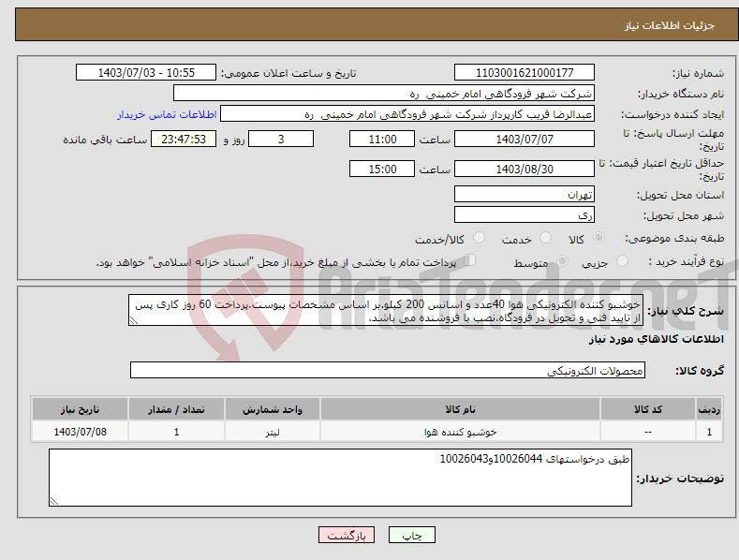Select the کالا/خدمت radio button
Viewport: 739px width, 560px height.
click(x=479, y=238)
